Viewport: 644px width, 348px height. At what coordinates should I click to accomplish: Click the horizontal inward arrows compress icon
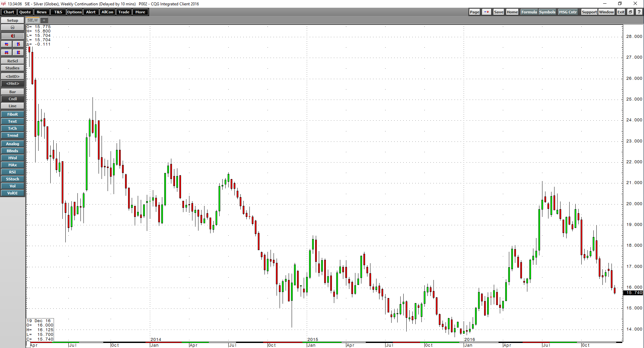(7, 53)
